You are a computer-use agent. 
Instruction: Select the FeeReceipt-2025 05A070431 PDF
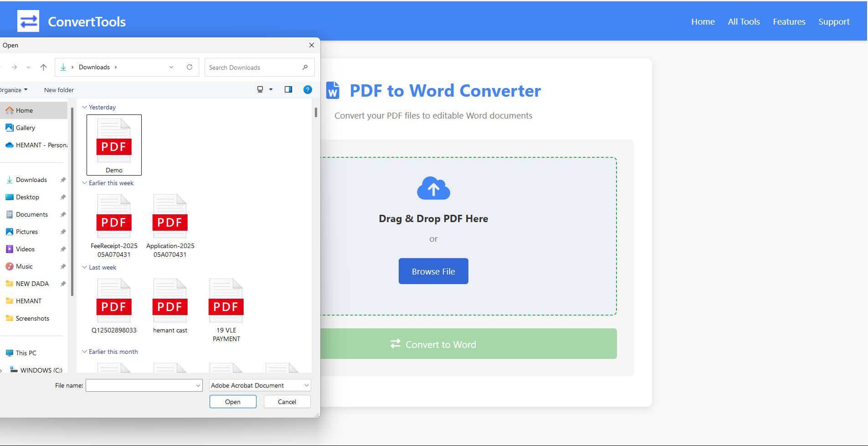click(114, 226)
